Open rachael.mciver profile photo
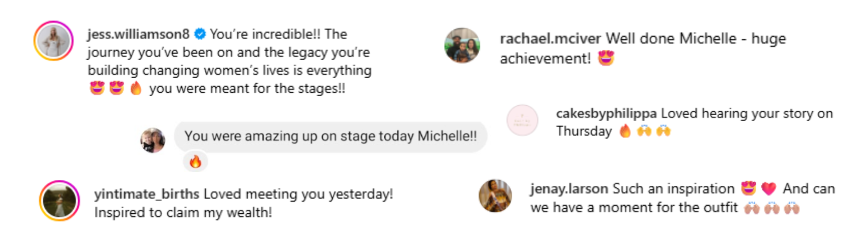The width and height of the screenshot is (868, 244). pos(462,45)
